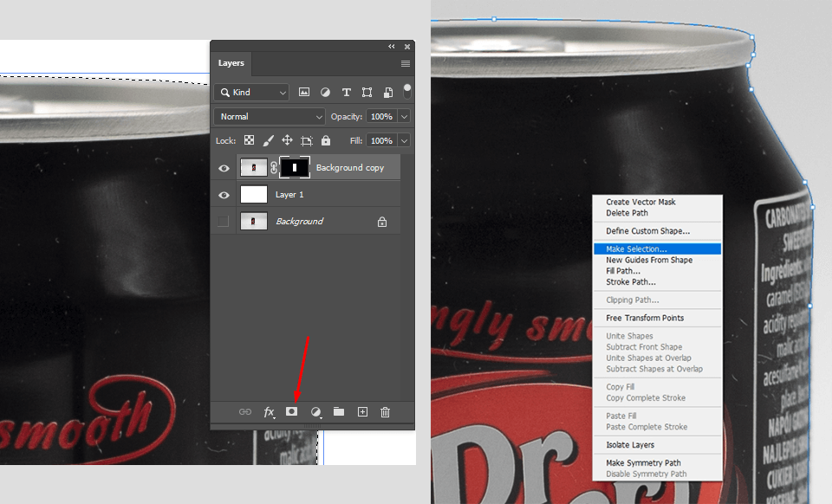Choose Fill Path...
This screenshot has width=832, height=504.
pyautogui.click(x=623, y=271)
